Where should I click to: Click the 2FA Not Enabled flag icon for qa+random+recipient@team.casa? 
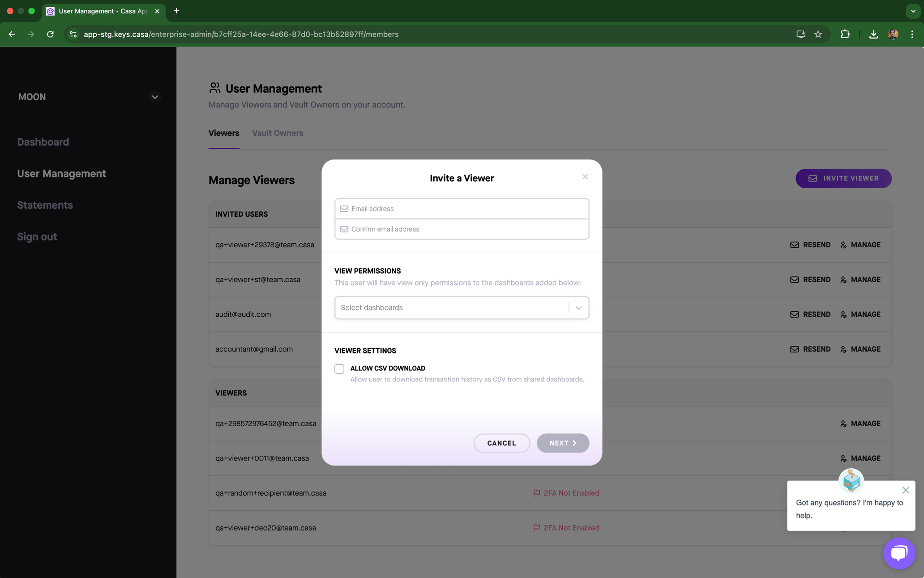537,493
